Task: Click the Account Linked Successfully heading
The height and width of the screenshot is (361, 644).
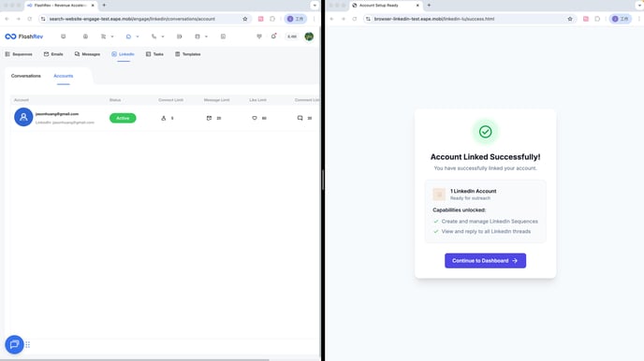Action: [x=485, y=157]
